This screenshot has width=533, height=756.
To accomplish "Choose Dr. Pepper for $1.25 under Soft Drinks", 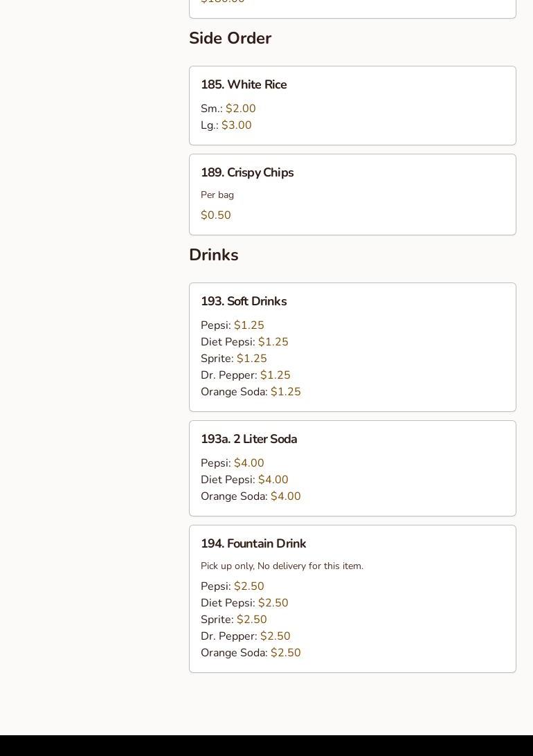I will pyautogui.click(x=246, y=375).
